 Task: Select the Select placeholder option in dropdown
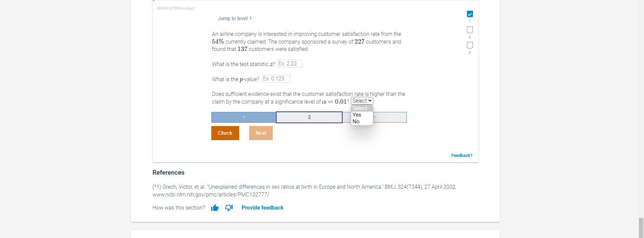coord(360,108)
